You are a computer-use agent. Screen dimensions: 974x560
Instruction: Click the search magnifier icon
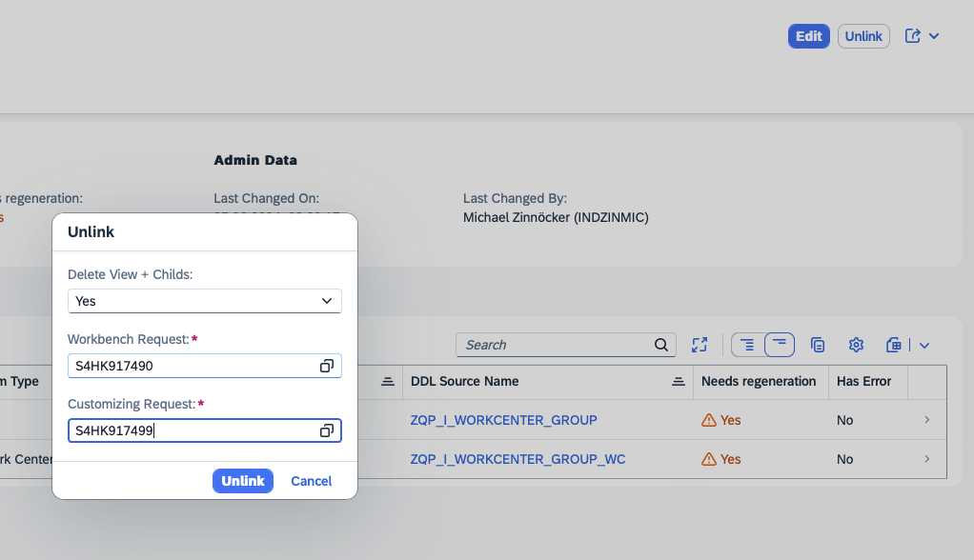(x=661, y=345)
